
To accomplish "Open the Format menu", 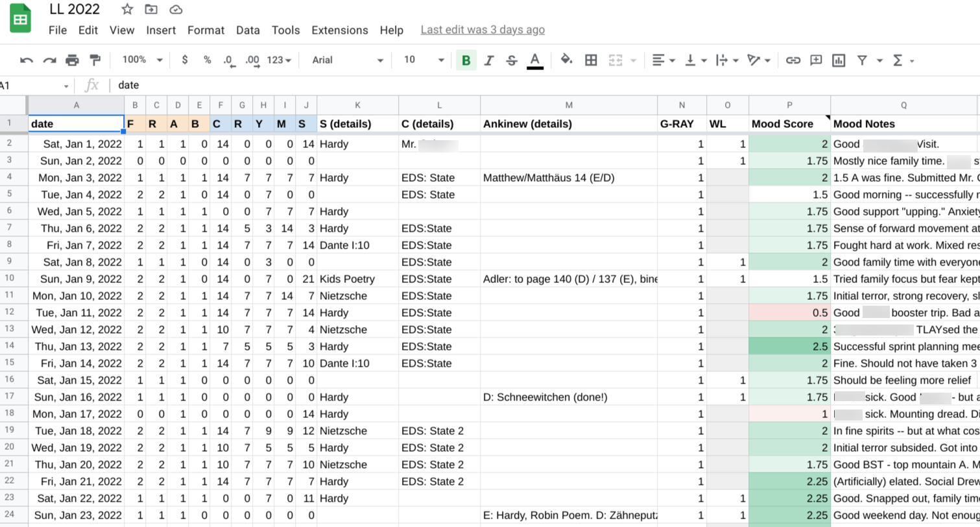I will 206,30.
